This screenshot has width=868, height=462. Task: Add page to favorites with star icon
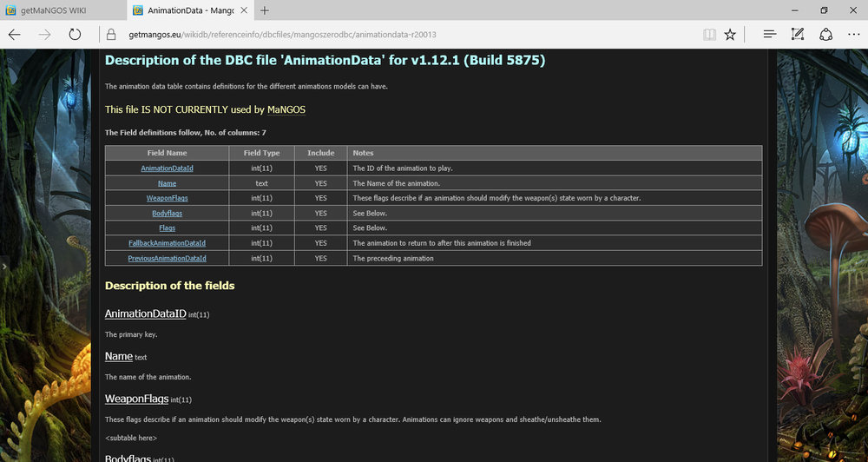coord(730,35)
